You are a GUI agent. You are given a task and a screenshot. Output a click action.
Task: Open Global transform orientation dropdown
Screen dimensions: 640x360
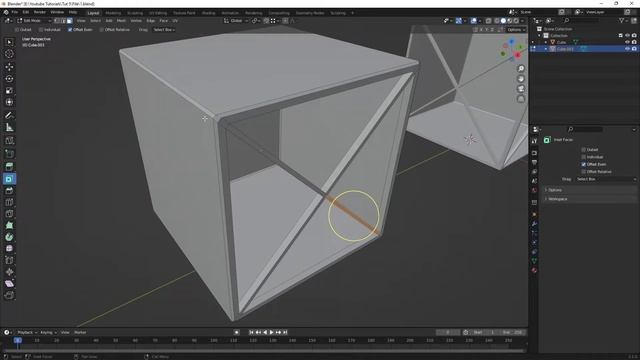[236, 20]
